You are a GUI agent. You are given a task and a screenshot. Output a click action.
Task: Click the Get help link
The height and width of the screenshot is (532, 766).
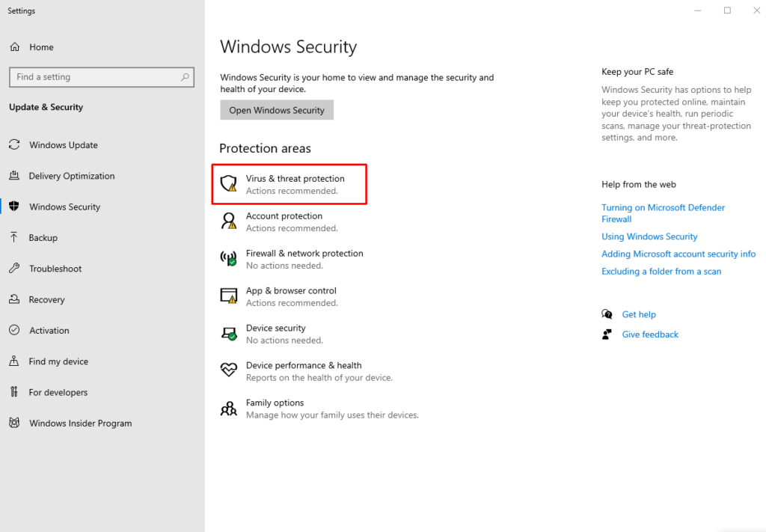click(639, 314)
